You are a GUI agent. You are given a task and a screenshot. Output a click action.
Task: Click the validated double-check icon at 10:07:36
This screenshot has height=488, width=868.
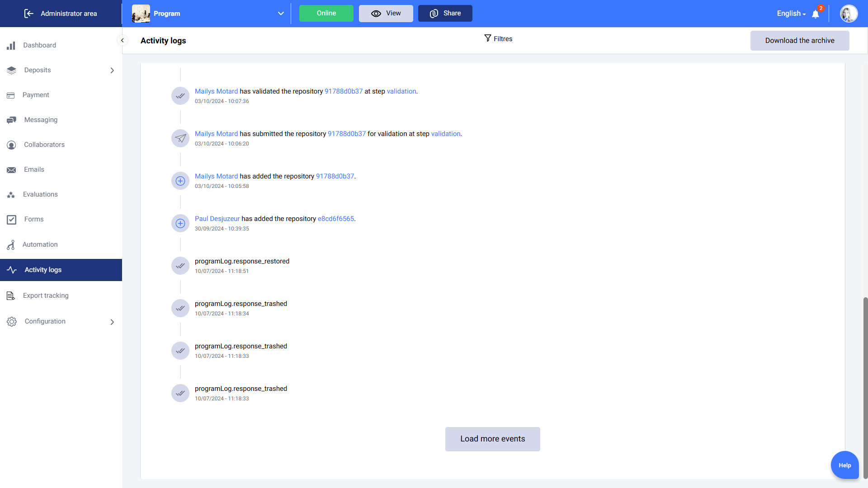180,96
